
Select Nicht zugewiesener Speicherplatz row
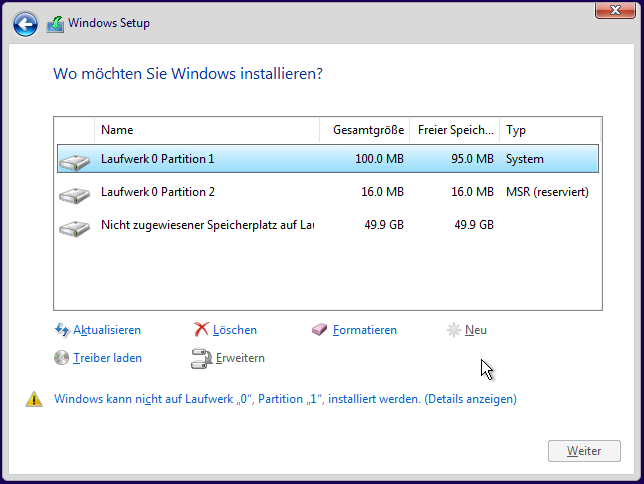point(328,225)
